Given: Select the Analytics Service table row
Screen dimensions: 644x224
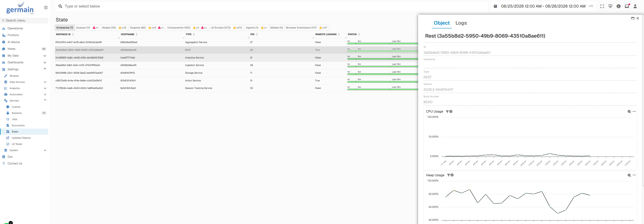Looking at the screenshot, I should point(236,58).
